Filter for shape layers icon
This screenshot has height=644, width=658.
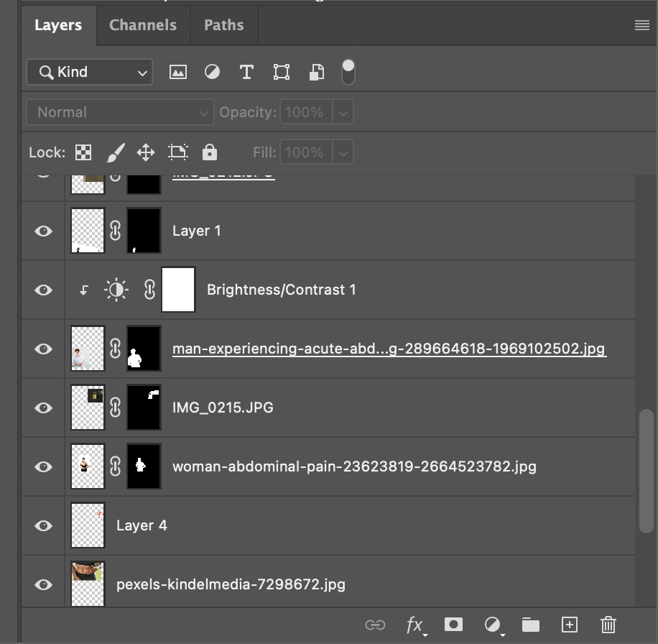pyautogui.click(x=282, y=72)
